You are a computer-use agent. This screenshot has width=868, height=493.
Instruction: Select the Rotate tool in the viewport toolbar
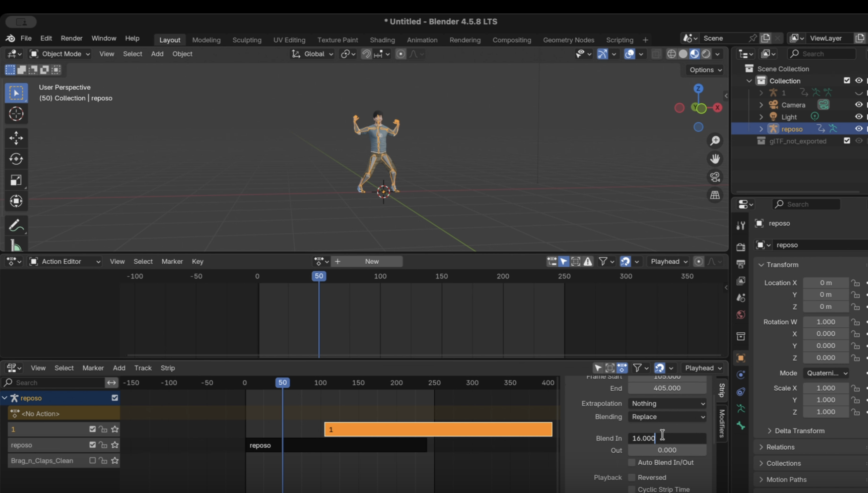16,159
